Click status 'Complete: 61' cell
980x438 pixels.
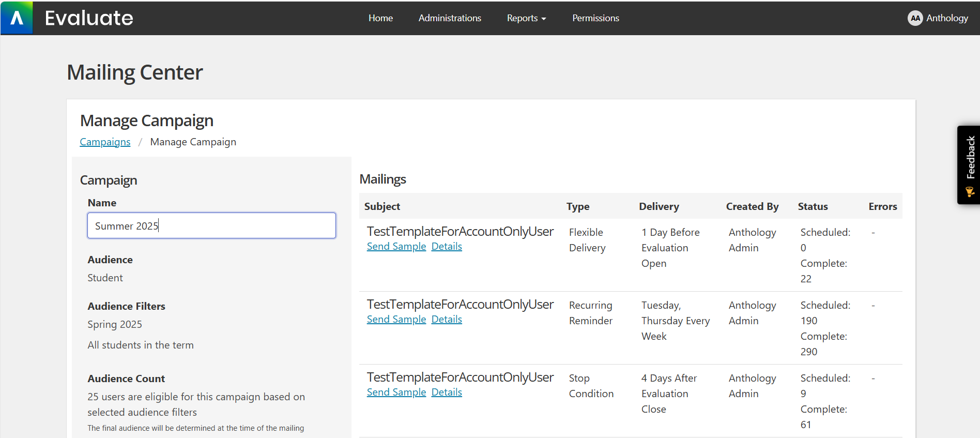click(x=824, y=417)
